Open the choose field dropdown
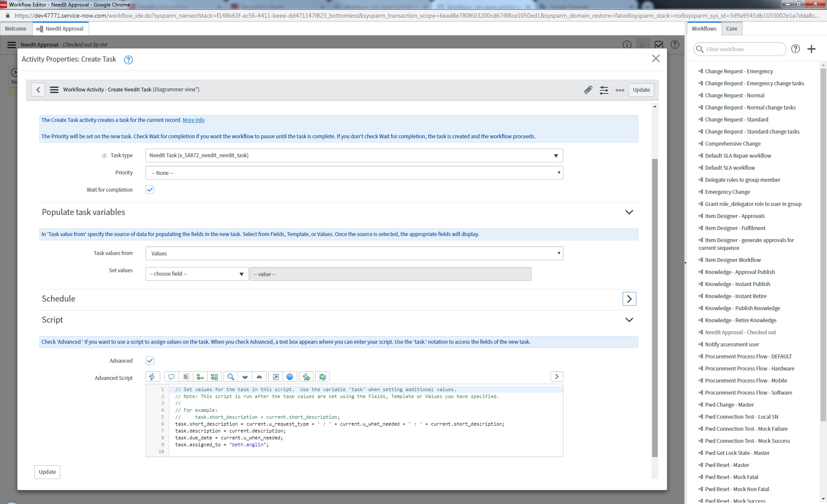The height and width of the screenshot is (504, 827). [x=197, y=274]
